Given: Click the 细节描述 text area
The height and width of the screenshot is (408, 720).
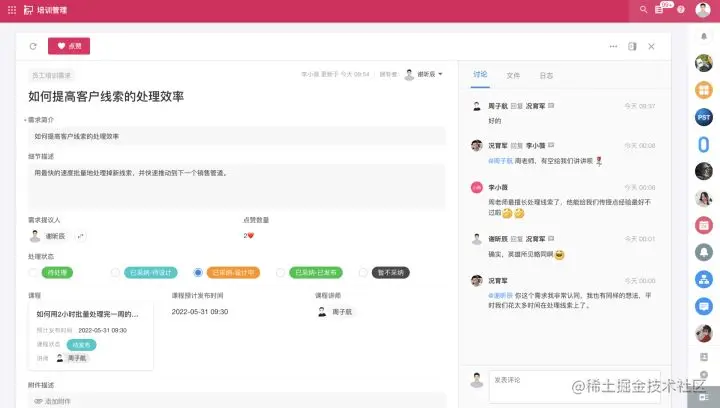Looking at the screenshot, I should 237,186.
